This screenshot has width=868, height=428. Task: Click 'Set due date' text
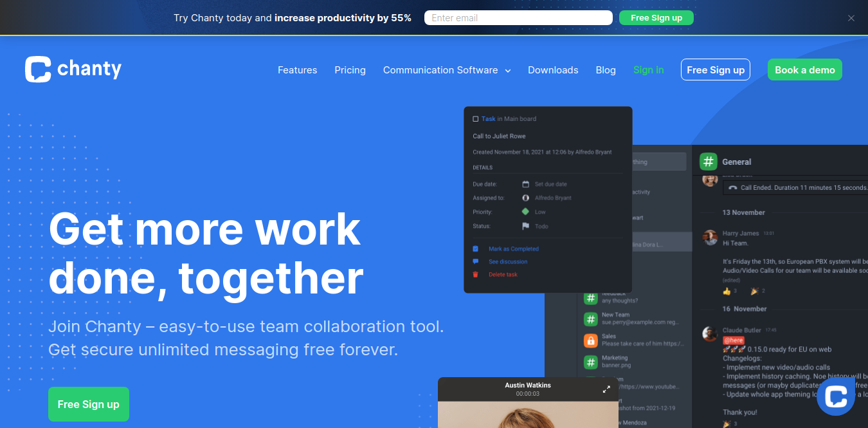tap(551, 184)
